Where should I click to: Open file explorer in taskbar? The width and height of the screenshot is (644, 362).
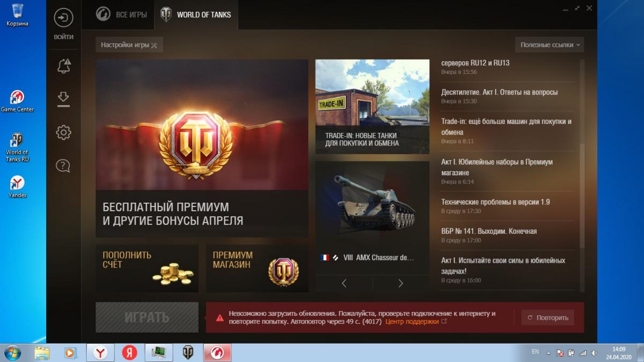[x=41, y=352]
